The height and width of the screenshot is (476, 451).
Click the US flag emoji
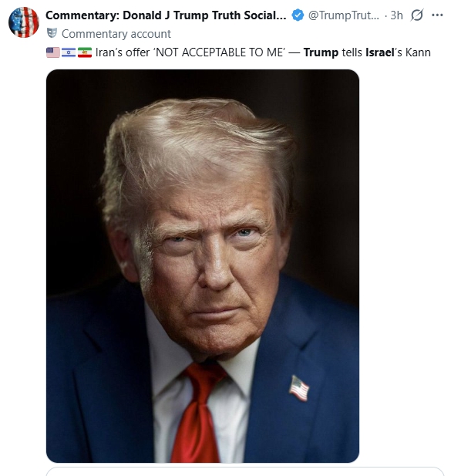pos(53,52)
